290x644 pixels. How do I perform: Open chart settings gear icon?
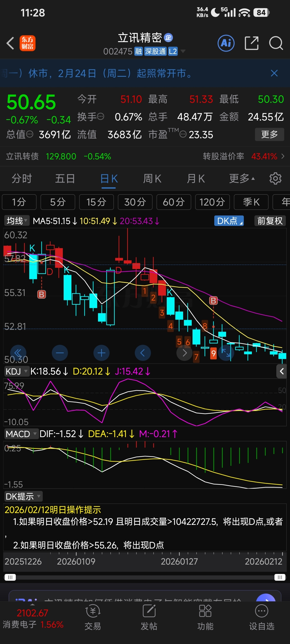click(275, 178)
